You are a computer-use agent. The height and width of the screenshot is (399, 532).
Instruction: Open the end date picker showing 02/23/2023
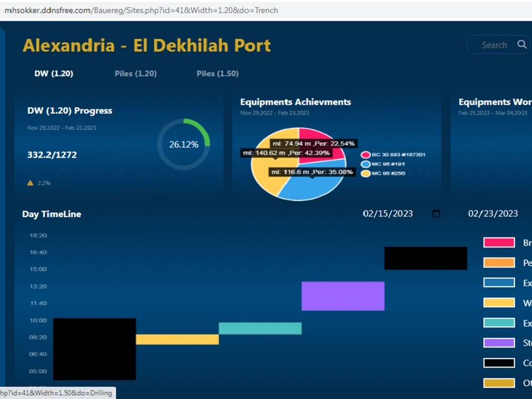[x=493, y=213]
